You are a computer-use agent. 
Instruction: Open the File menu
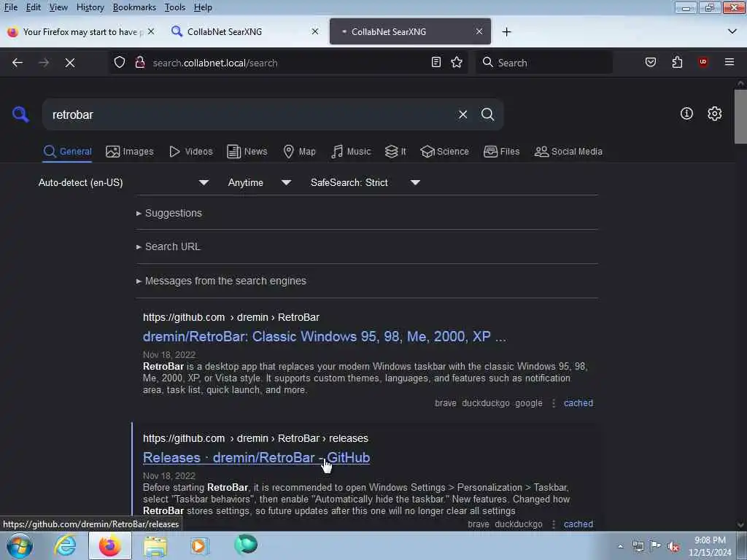pos(10,7)
